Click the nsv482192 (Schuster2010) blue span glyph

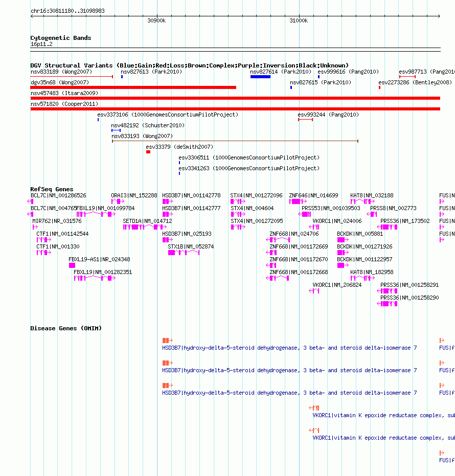coord(116,130)
